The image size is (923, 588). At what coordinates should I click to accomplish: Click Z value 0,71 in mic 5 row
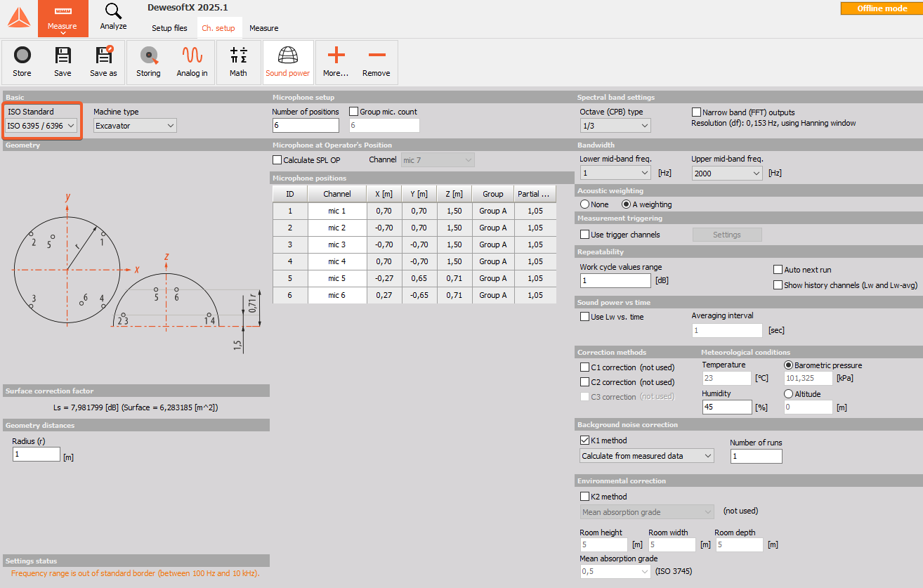(454, 278)
